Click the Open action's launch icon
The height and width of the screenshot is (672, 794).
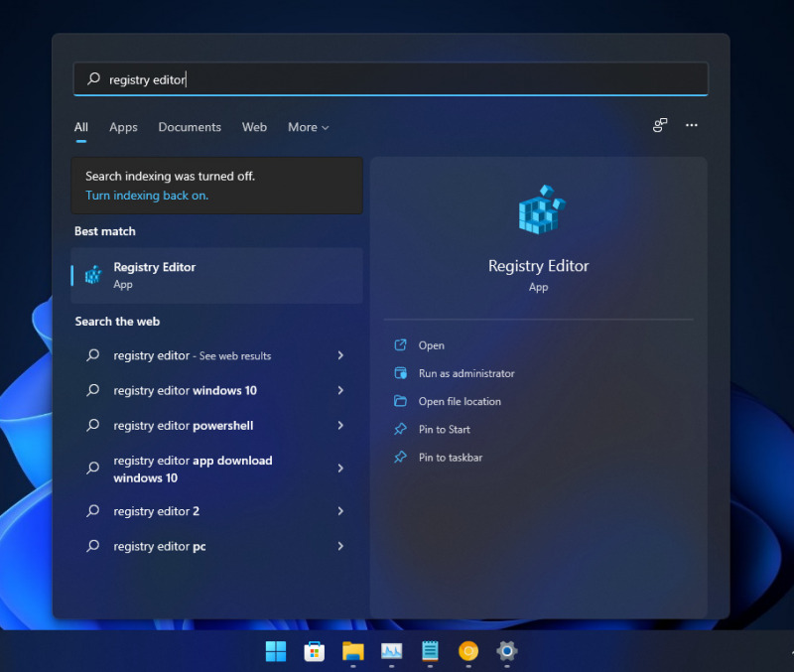click(400, 344)
